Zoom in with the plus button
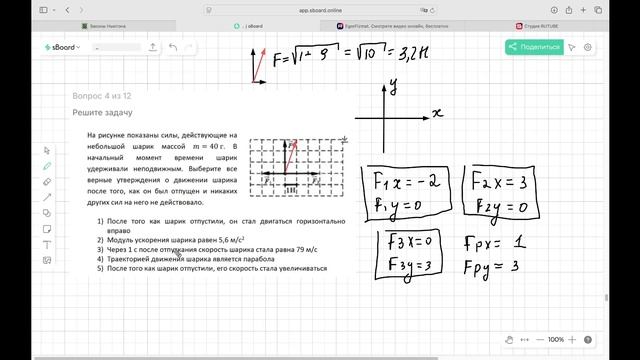Screen dimensions: 640x360 pos(572,340)
